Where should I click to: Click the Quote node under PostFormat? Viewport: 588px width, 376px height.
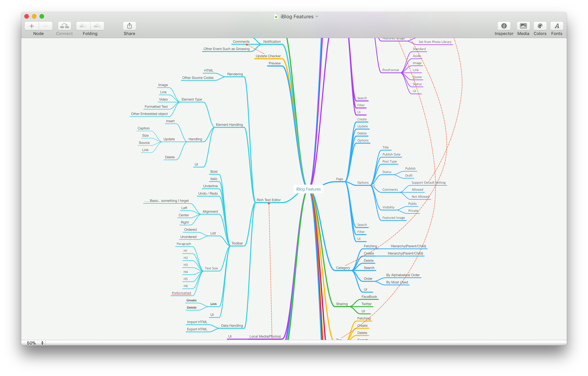(x=417, y=77)
